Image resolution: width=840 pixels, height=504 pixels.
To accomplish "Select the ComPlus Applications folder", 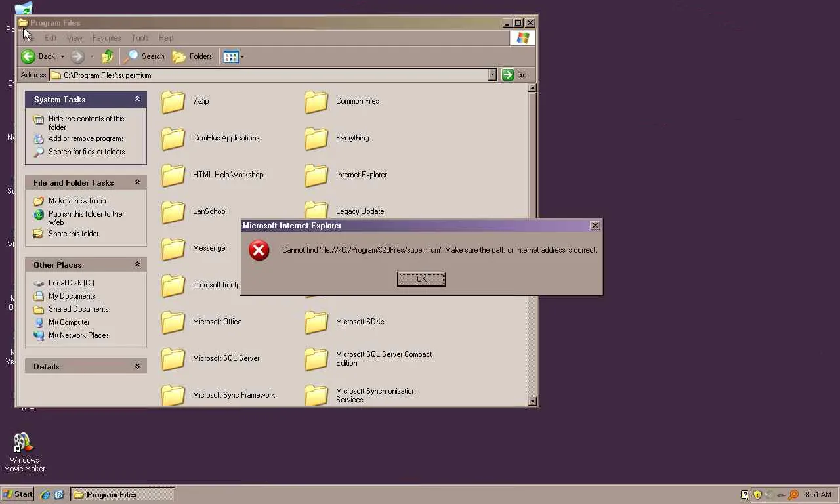I will pos(211,138).
